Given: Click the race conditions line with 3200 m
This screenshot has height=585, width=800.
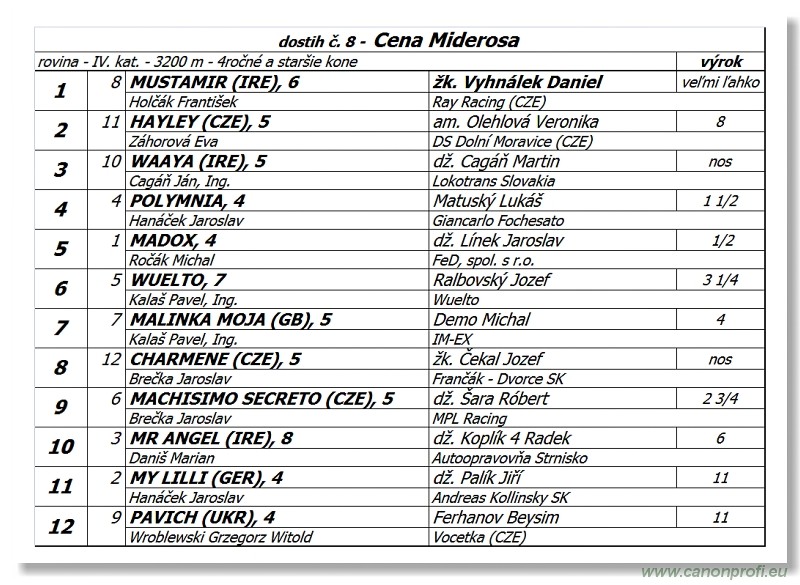Looking at the screenshot, I should point(197,62).
